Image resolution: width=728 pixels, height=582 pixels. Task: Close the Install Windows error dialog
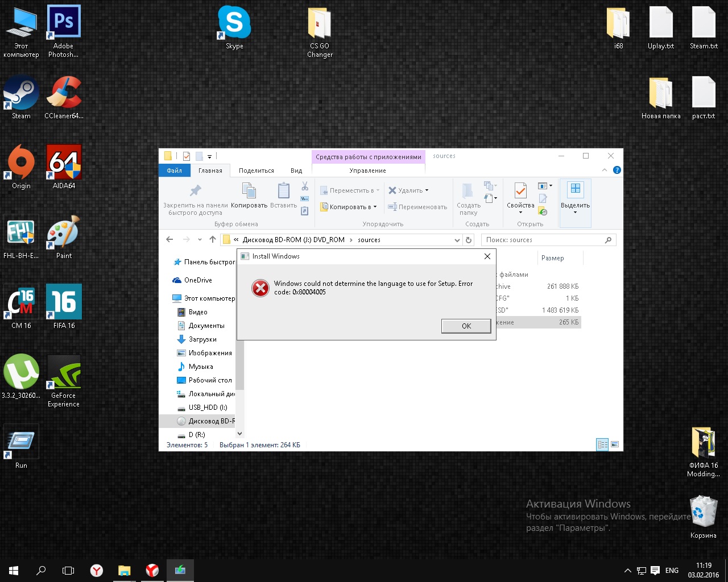[487, 256]
